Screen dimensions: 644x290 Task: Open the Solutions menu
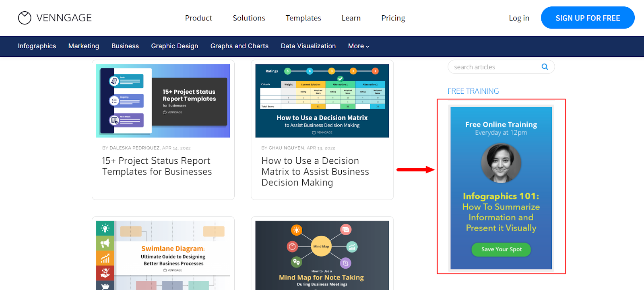click(249, 18)
